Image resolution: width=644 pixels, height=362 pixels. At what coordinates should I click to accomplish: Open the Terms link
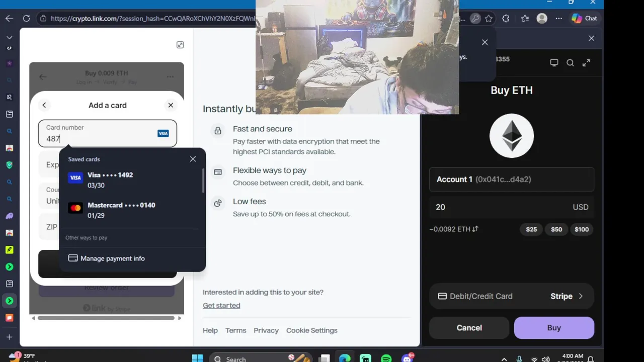pyautogui.click(x=236, y=330)
